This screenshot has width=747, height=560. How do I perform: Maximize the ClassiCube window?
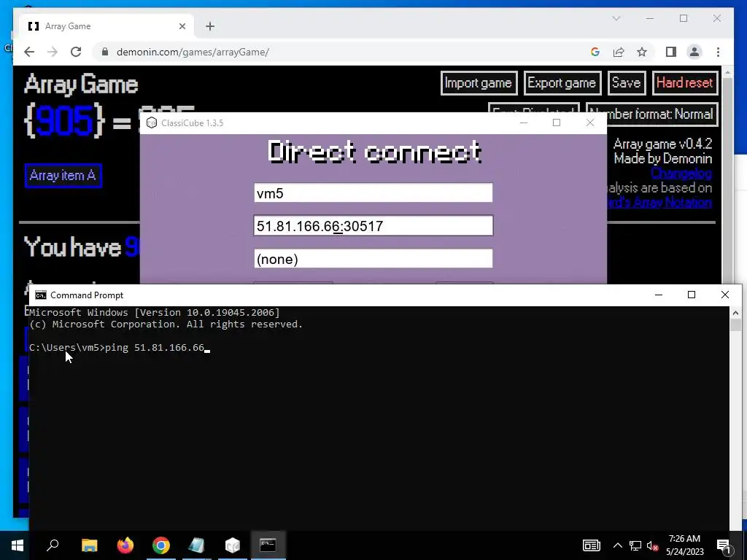coord(557,122)
